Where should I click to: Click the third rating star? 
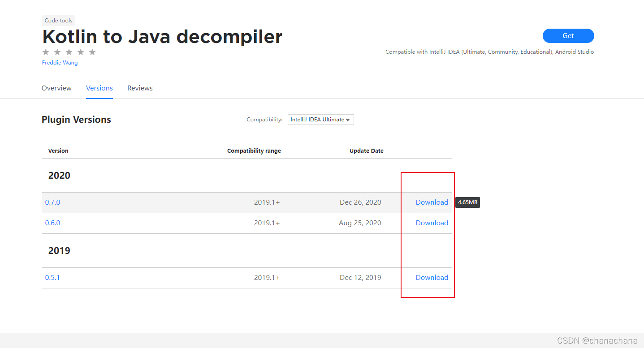pyautogui.click(x=69, y=52)
